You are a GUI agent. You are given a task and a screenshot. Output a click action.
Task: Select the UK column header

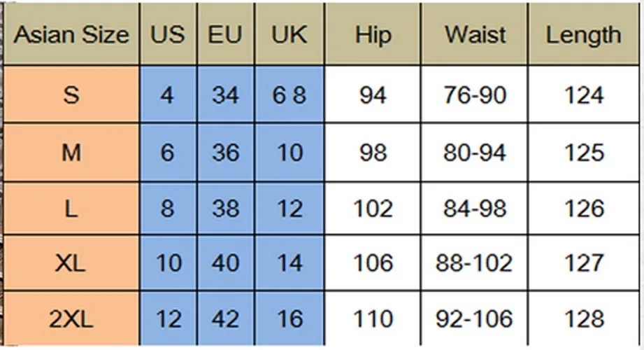tap(289, 35)
